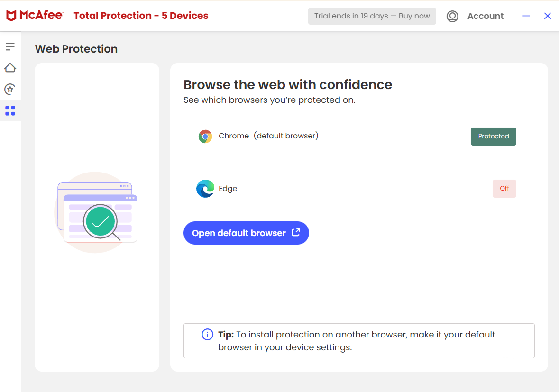Select the Total Protection - 5 Devices header
The height and width of the screenshot is (392, 559).
(x=140, y=16)
